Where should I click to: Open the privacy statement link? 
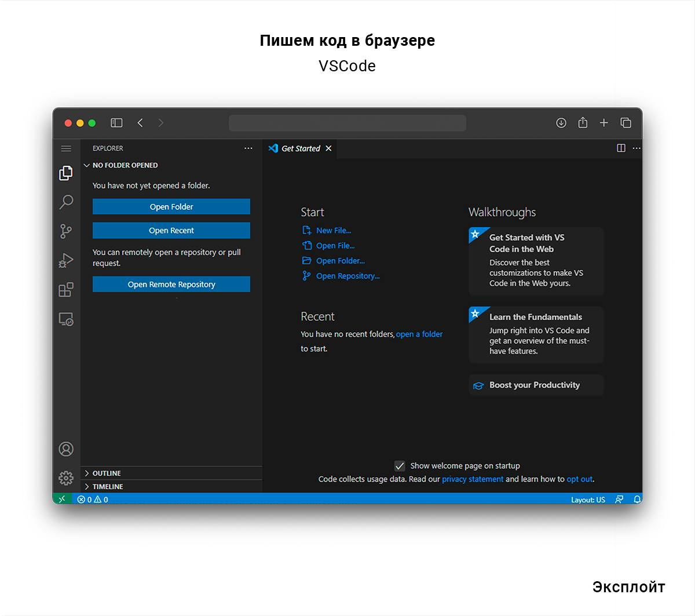tap(473, 479)
